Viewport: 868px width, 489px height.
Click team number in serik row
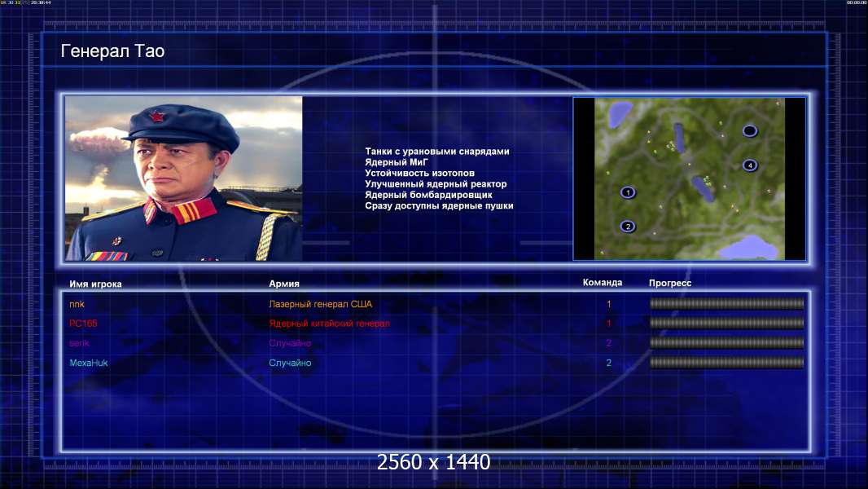tap(609, 343)
